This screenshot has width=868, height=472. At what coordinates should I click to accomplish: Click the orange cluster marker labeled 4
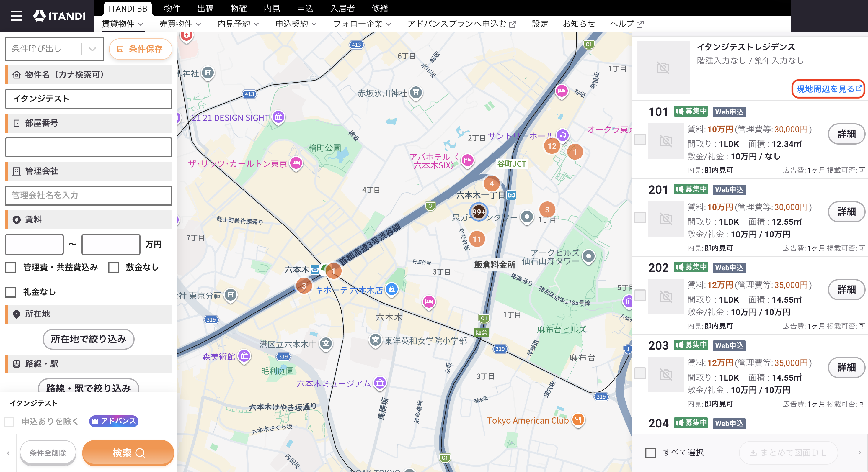(x=492, y=183)
